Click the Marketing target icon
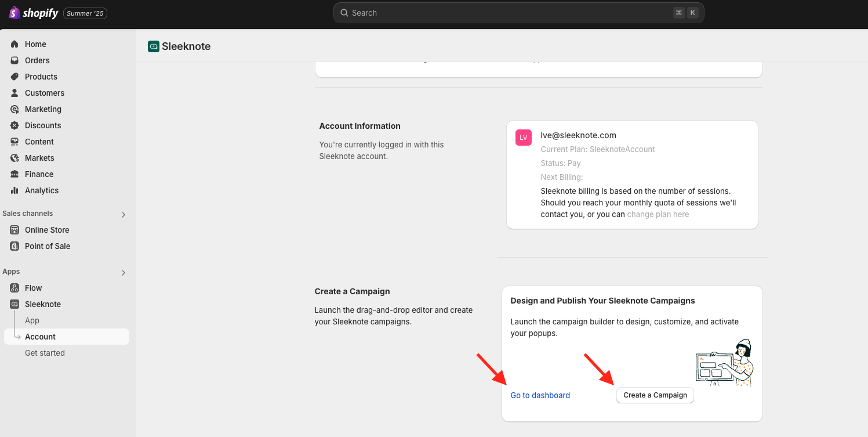Screen dimensions: 868x437 tap(14, 109)
